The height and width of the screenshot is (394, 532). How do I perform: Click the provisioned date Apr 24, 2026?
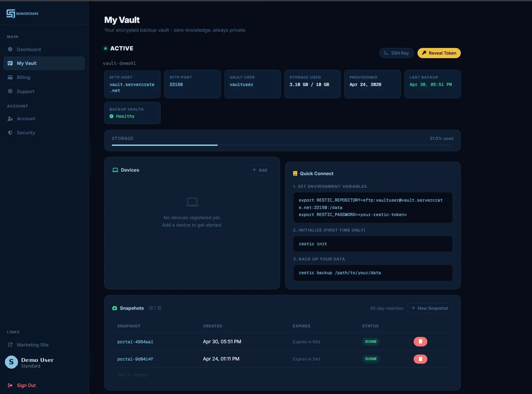click(x=365, y=85)
